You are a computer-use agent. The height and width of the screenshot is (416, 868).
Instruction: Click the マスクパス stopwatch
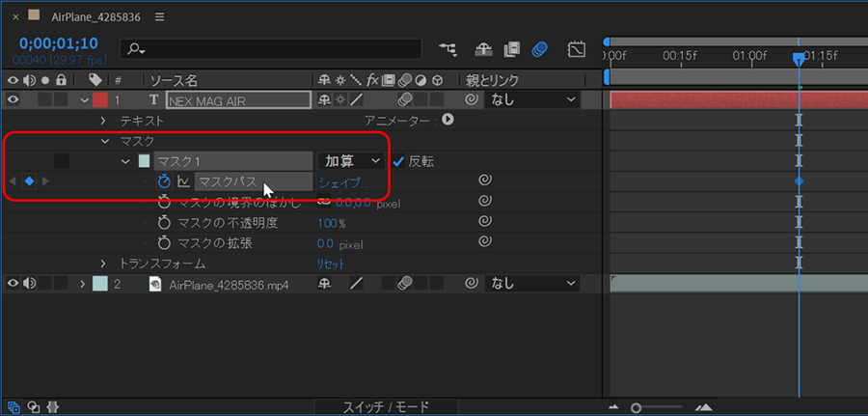point(164,181)
